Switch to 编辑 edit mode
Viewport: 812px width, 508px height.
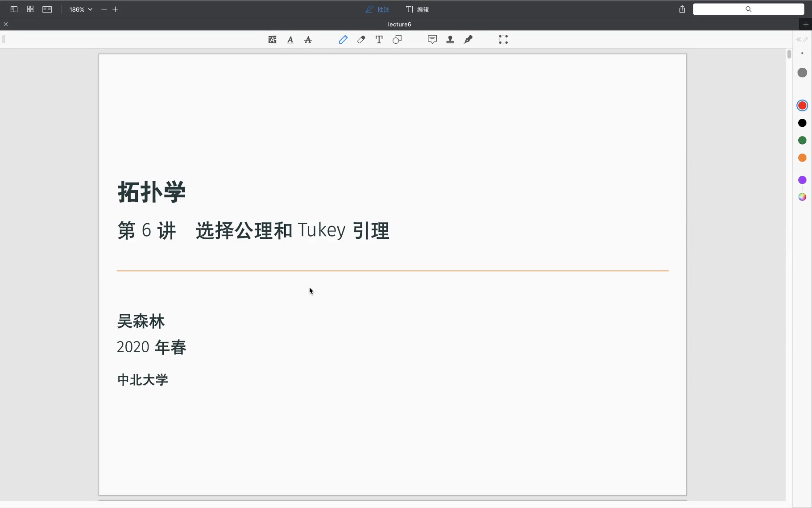pyautogui.click(x=417, y=9)
